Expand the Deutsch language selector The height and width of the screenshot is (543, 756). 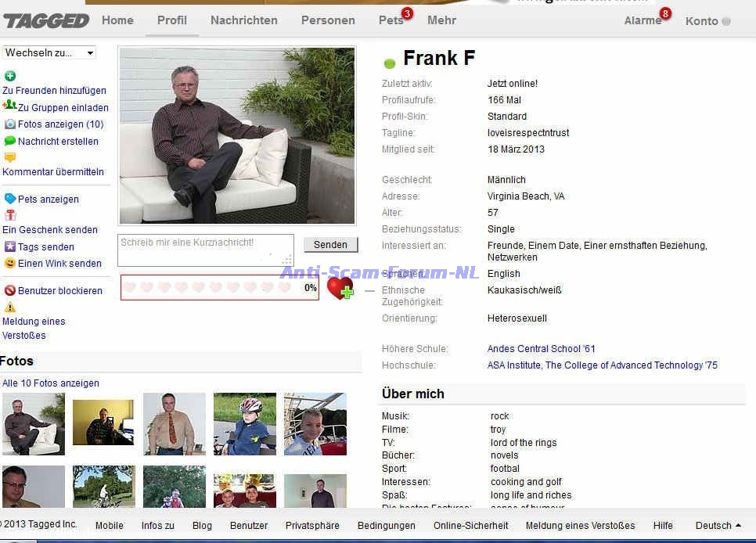(x=718, y=526)
